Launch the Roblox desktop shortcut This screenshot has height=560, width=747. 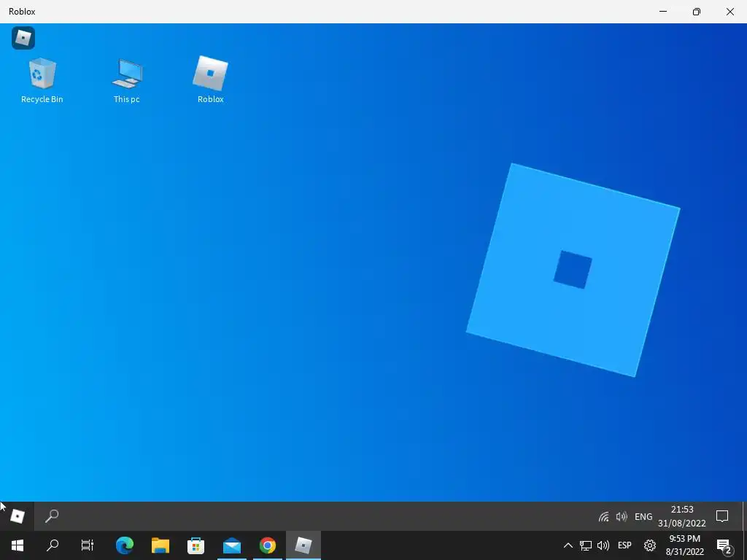tap(211, 79)
